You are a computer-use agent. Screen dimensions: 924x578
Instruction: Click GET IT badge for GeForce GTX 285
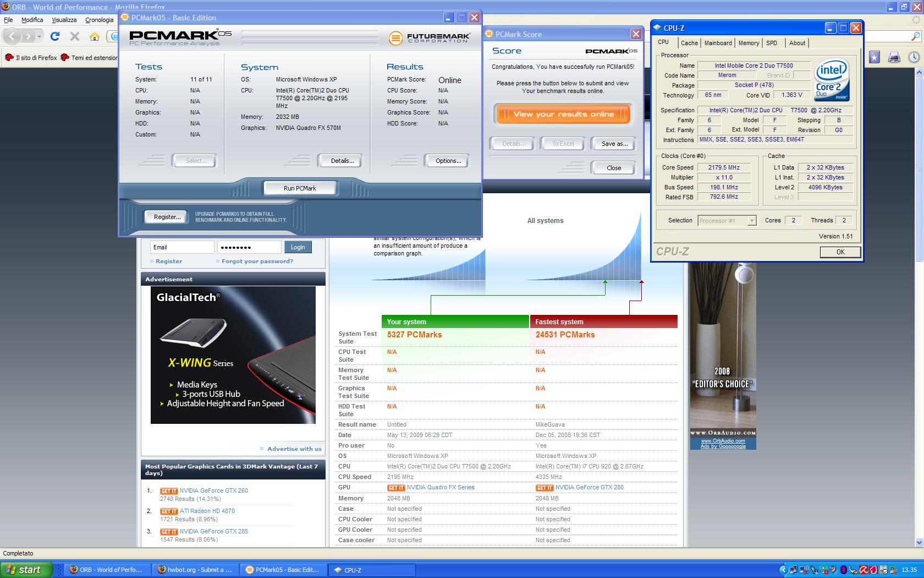pyautogui.click(x=169, y=532)
